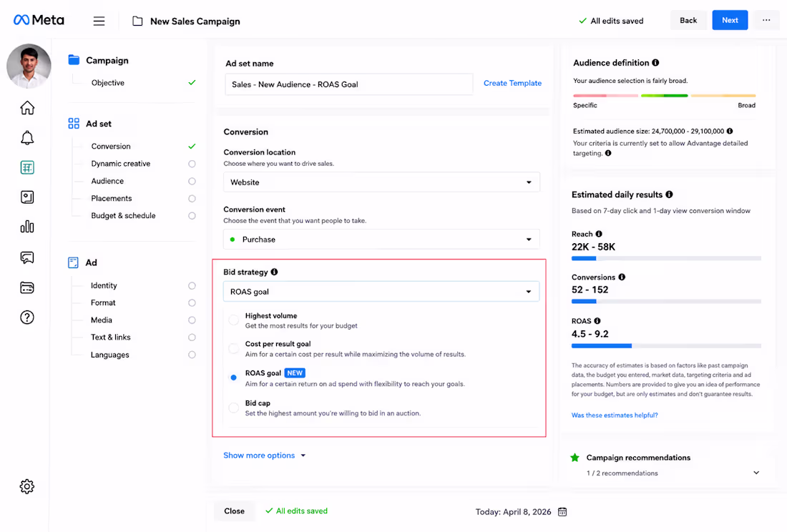Click info icon next to Bid strategy
Viewport: 787px width, 532px height.
click(x=274, y=272)
